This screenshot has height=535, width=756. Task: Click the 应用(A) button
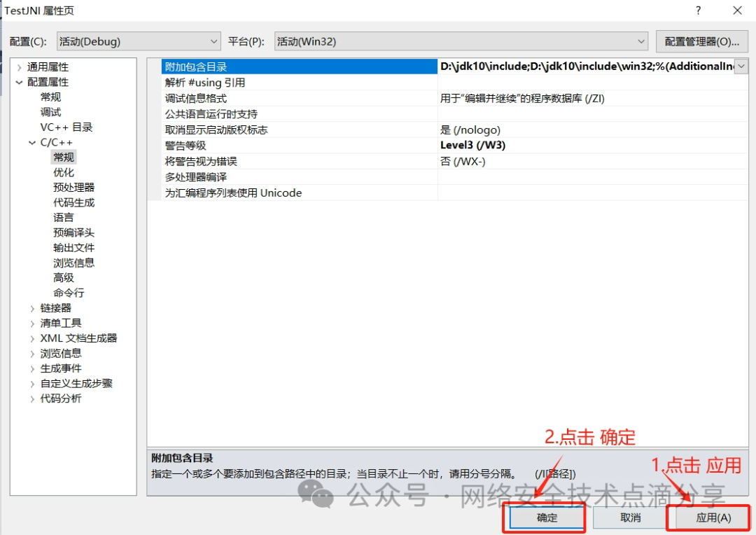tap(713, 517)
